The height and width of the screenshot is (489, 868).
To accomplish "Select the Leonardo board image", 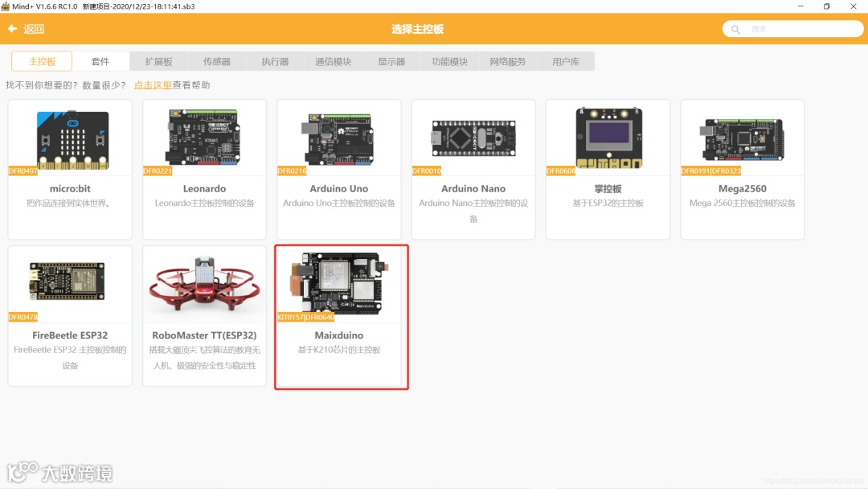I will point(203,138).
